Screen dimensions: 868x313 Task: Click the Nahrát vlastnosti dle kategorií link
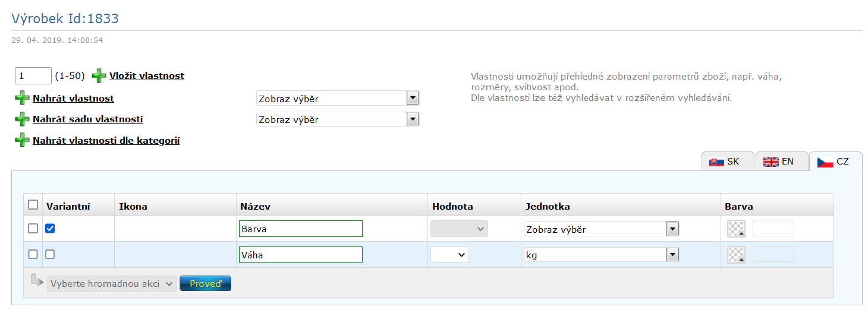tap(106, 141)
